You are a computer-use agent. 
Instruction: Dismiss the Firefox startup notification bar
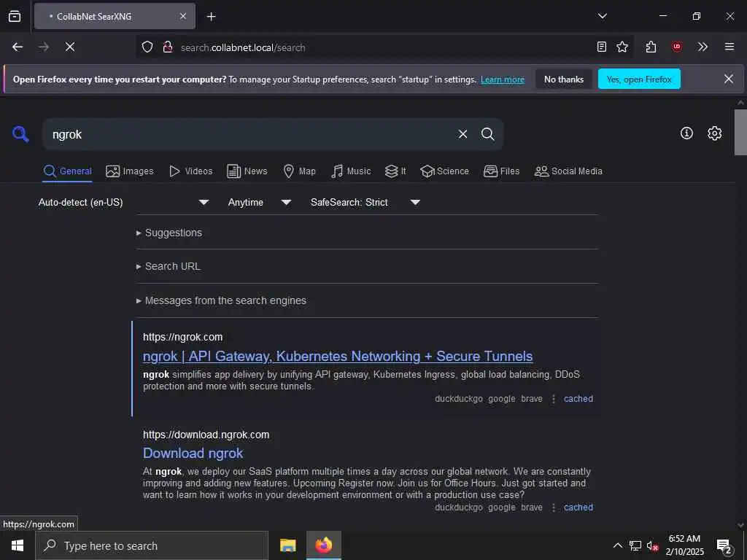(x=729, y=79)
